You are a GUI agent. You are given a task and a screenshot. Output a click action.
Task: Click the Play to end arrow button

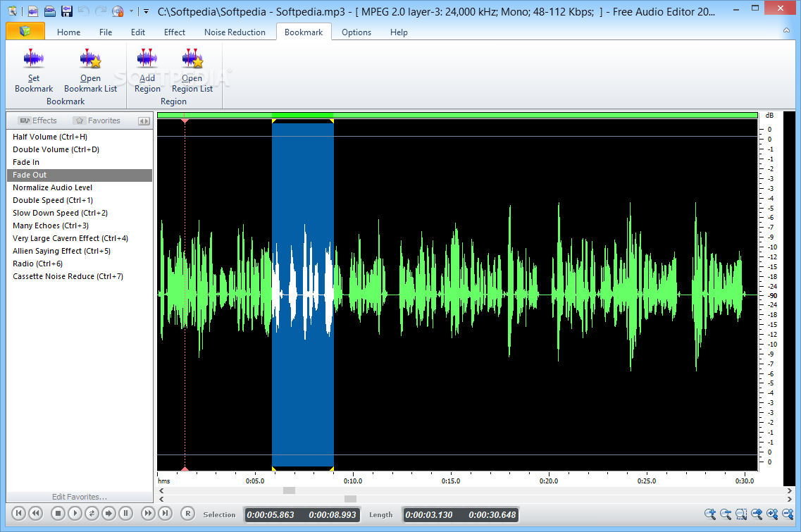pyautogui.click(x=108, y=513)
